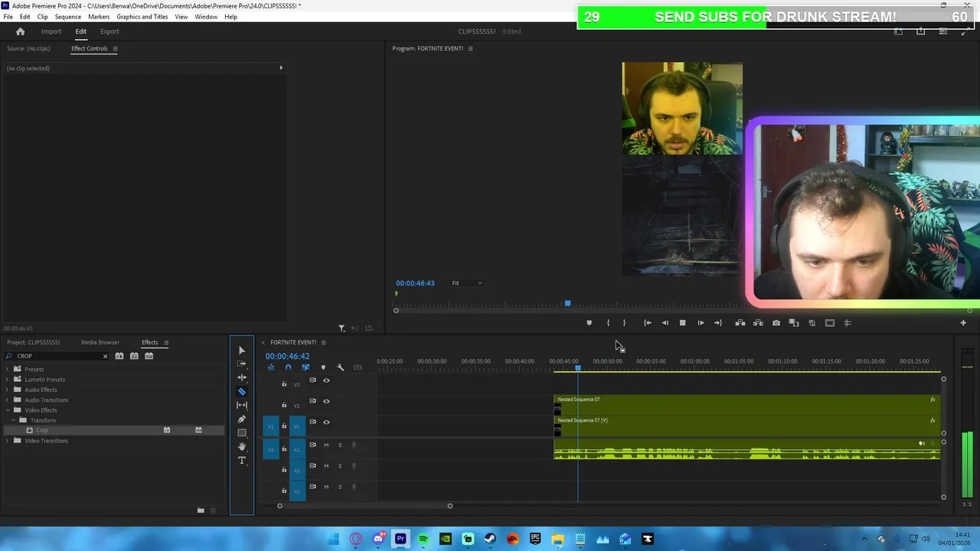Screen dimensions: 980x551
Task: Add a marker in Program monitor
Action: coord(589,323)
